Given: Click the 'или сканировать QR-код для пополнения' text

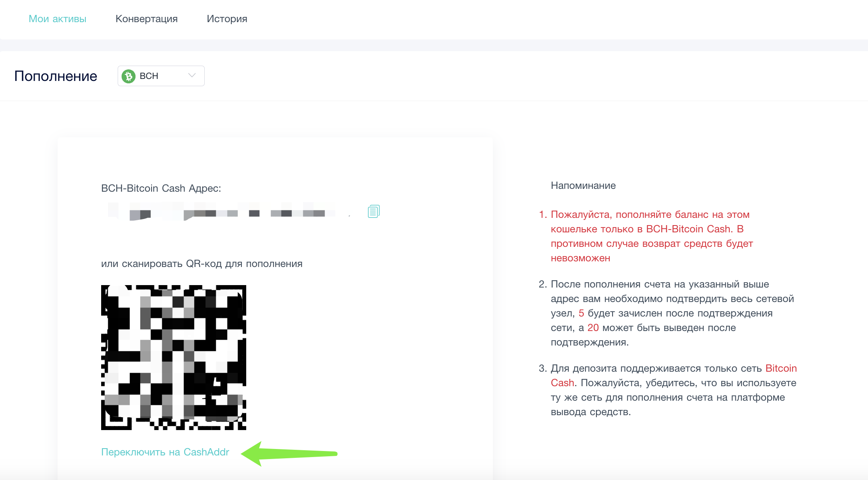Looking at the screenshot, I should click(x=202, y=264).
